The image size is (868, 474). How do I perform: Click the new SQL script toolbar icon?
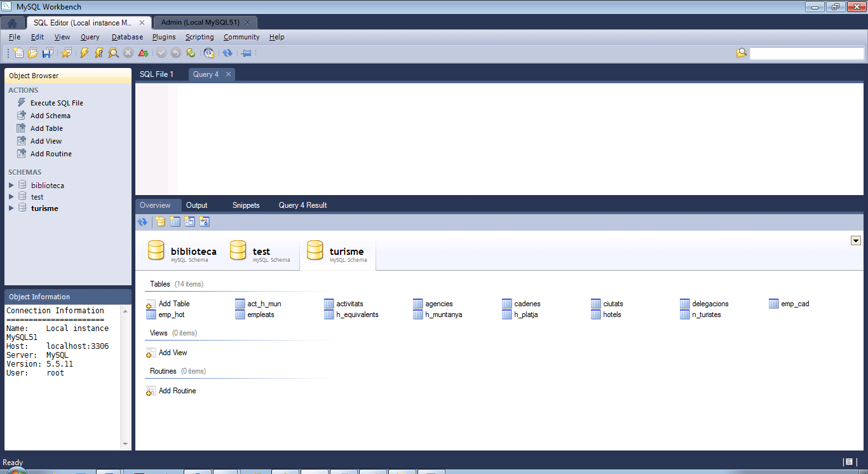(x=18, y=53)
